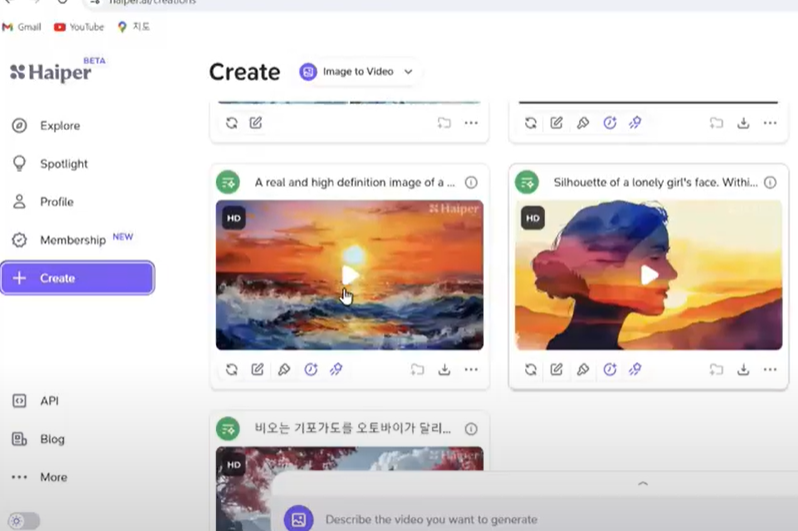The image size is (798, 531).
Task: Regenerate the video in the top-right partial card
Action: 531,123
